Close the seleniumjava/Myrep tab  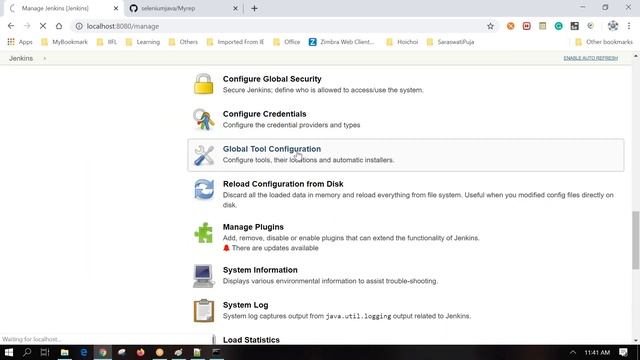[235, 8]
